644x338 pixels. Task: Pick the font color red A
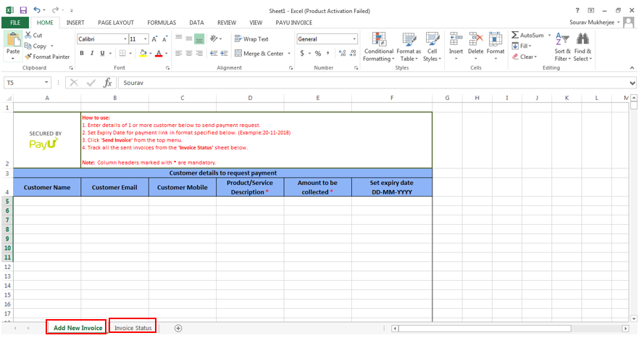click(159, 54)
